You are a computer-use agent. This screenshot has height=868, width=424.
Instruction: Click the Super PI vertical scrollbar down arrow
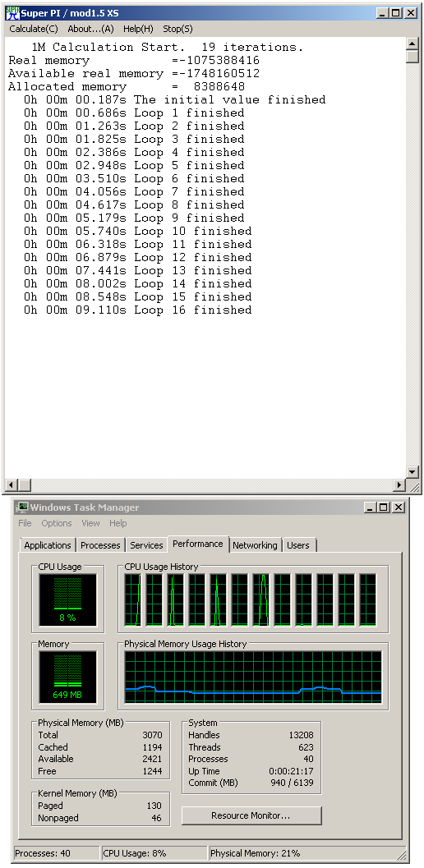(x=412, y=472)
